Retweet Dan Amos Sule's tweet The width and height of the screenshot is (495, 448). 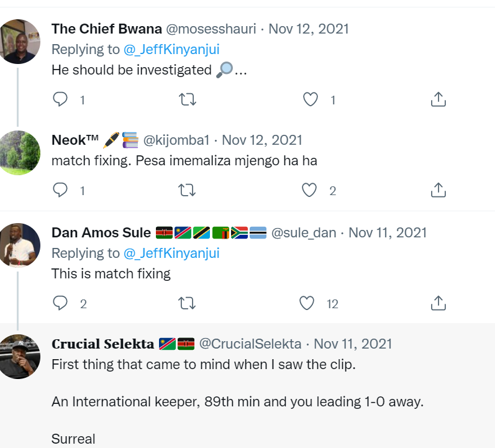point(187,303)
